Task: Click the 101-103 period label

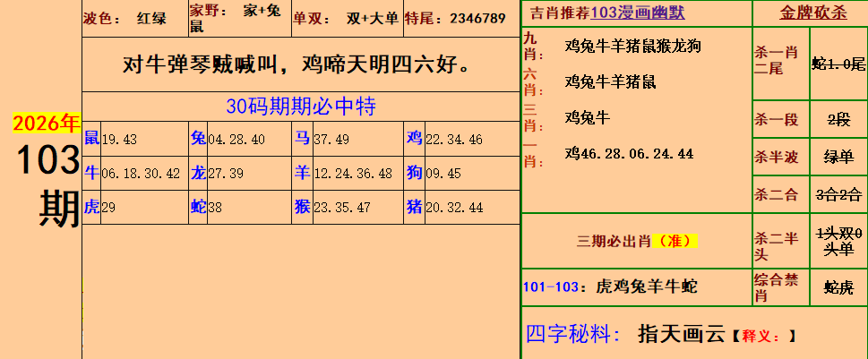Action: pos(552,287)
